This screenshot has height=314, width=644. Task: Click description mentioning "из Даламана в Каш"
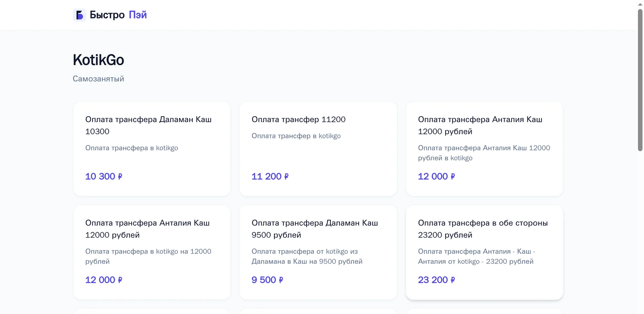tap(307, 257)
